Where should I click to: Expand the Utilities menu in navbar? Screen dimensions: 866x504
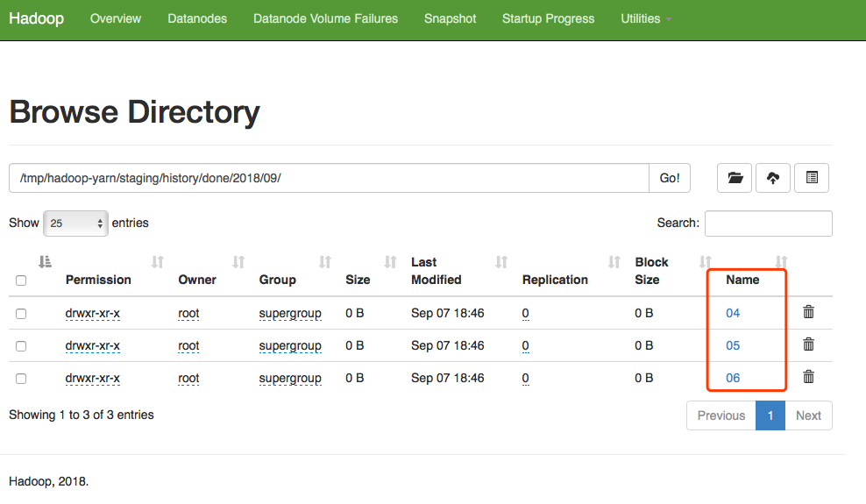[646, 18]
